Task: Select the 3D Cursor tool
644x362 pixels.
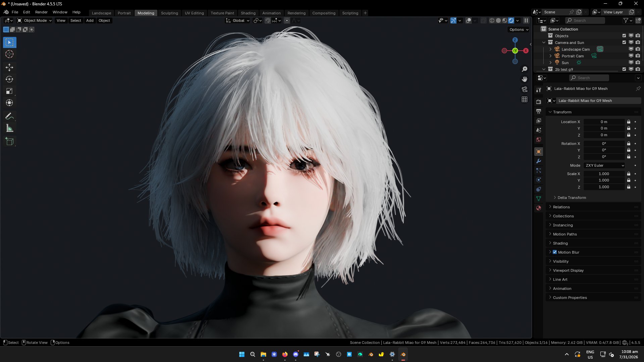Action: click(9, 54)
